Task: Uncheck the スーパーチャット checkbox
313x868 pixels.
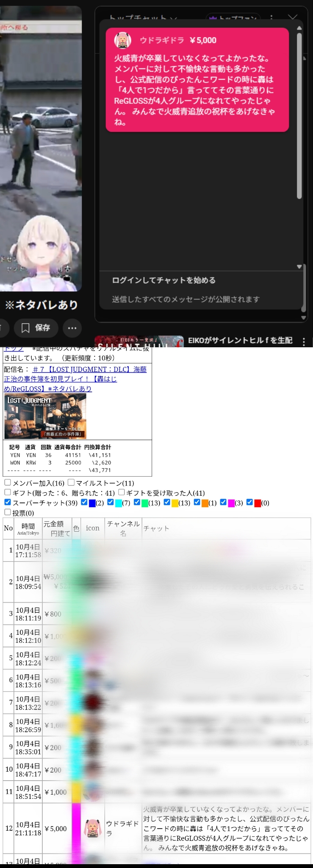Action: point(8,502)
